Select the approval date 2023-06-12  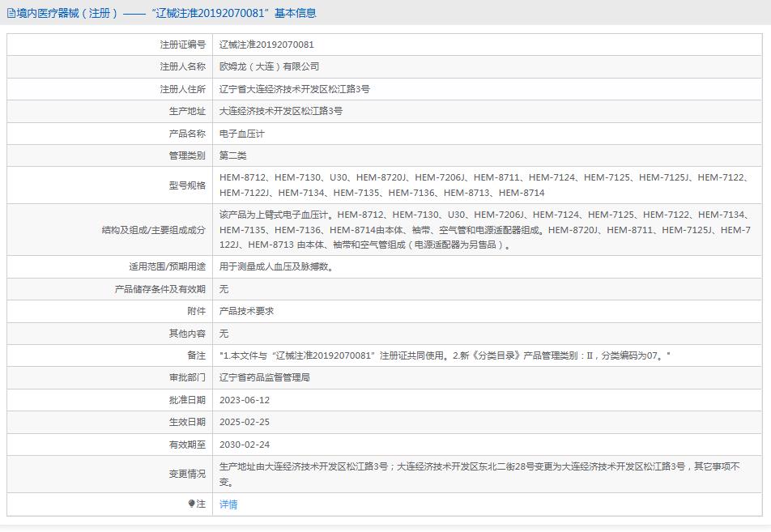pos(244,399)
